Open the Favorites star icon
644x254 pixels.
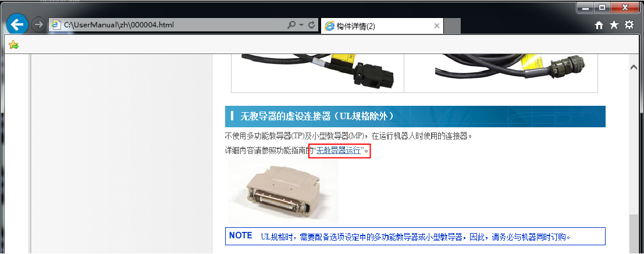tap(614, 26)
